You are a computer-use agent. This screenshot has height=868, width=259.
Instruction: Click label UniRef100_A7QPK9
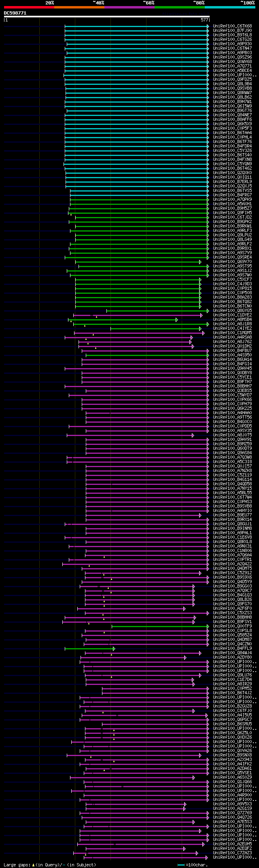tap(232, 199)
